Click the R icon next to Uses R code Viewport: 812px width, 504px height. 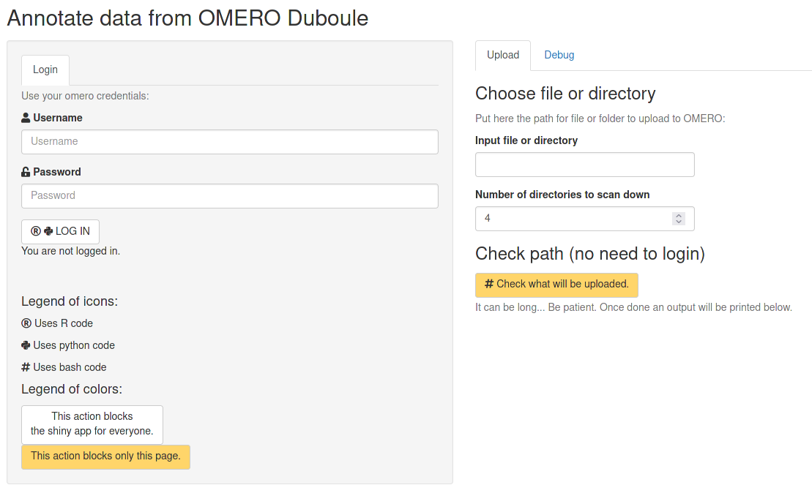pos(26,323)
